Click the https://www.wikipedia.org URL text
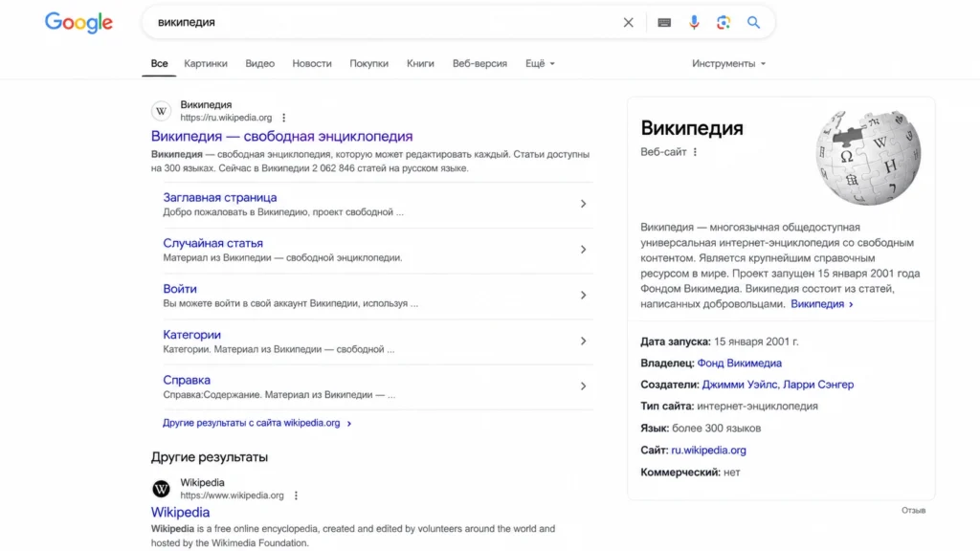 (x=232, y=496)
